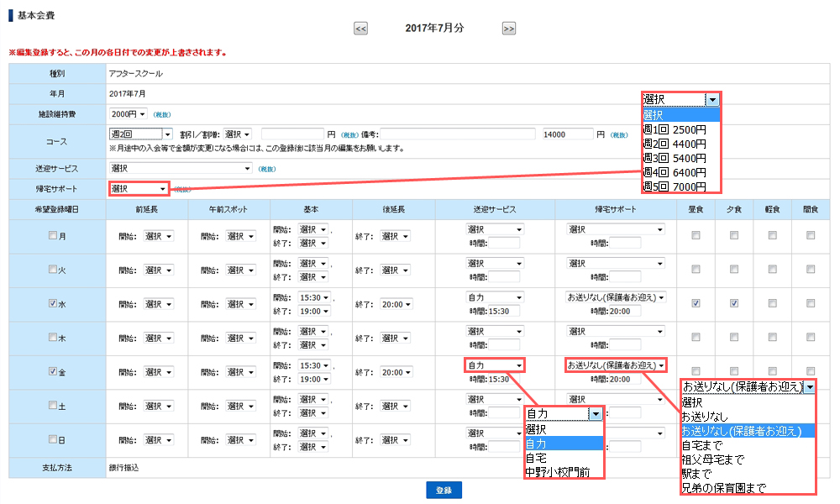
Task: Click 送迎 時間 field 15:30 in 水 row
Action: (504, 311)
